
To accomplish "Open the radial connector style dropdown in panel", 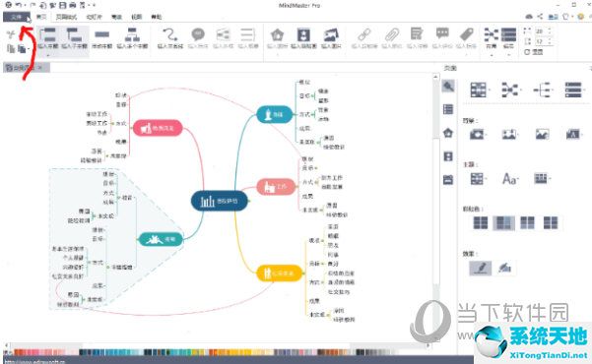I will (x=511, y=90).
